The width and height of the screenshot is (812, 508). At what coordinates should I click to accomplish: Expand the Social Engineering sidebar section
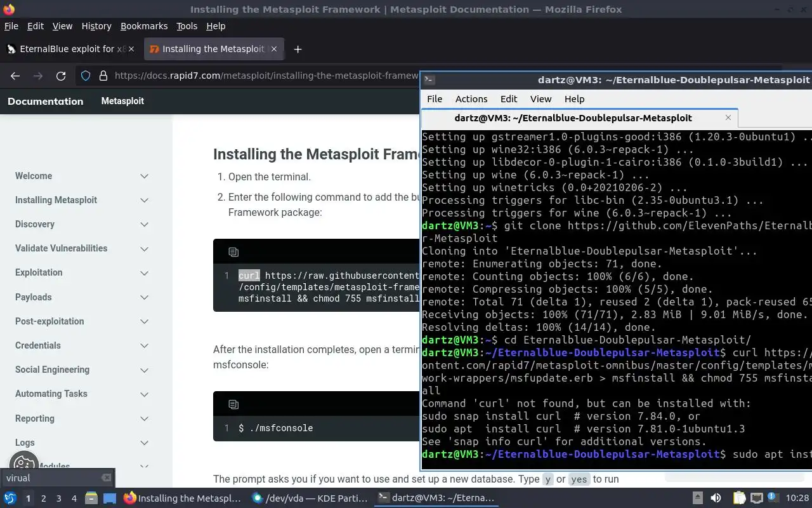coord(145,370)
